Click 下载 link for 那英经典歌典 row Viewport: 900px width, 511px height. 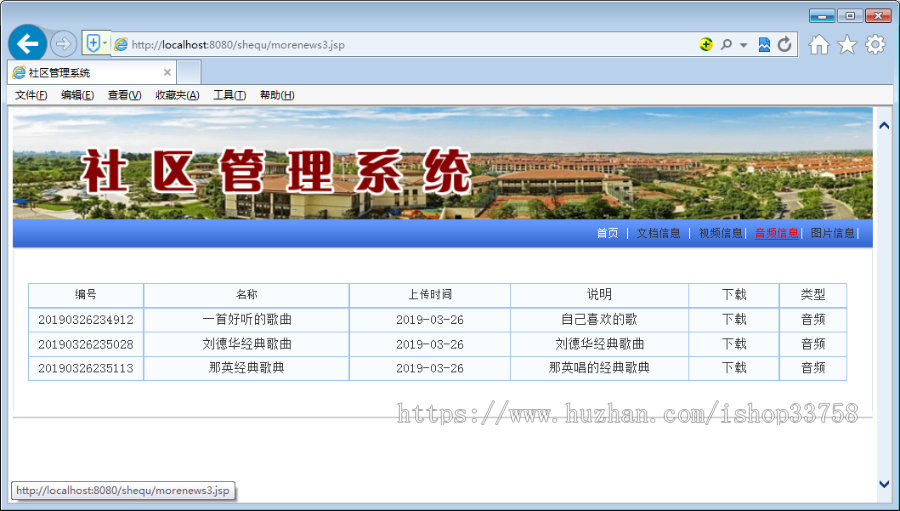coord(734,368)
